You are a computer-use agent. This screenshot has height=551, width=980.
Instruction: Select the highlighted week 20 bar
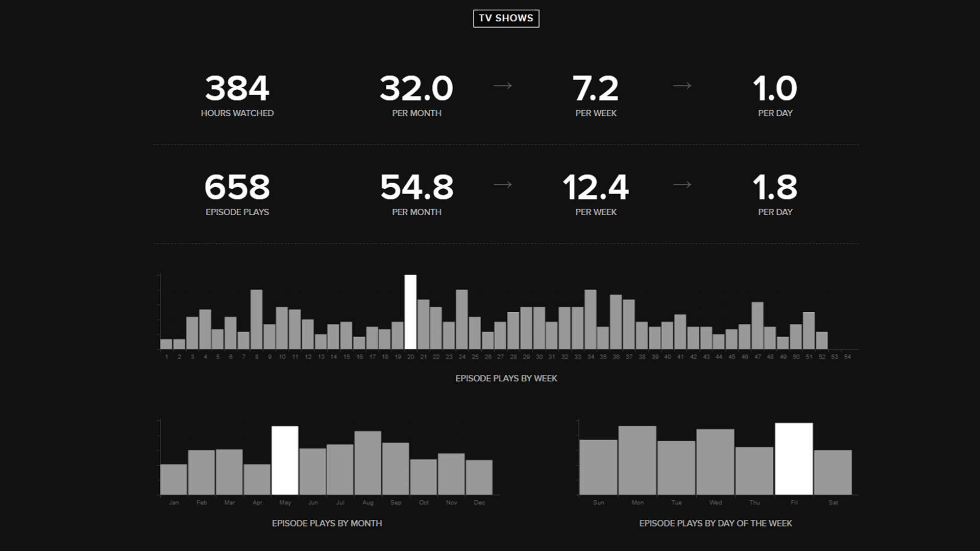point(410,311)
